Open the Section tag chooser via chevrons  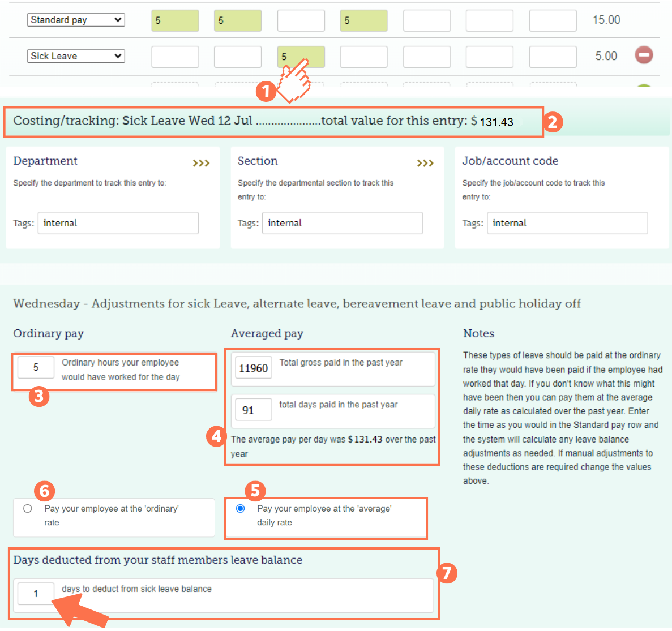(425, 162)
